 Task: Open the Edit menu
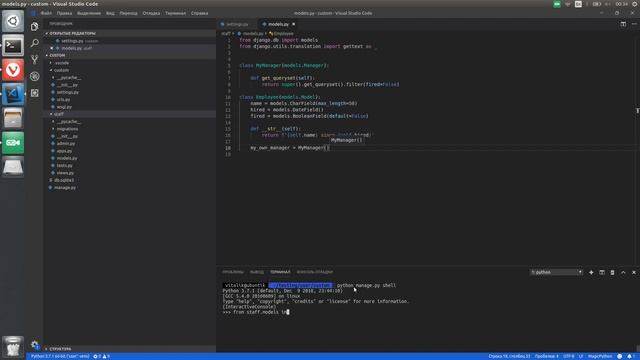point(64,13)
